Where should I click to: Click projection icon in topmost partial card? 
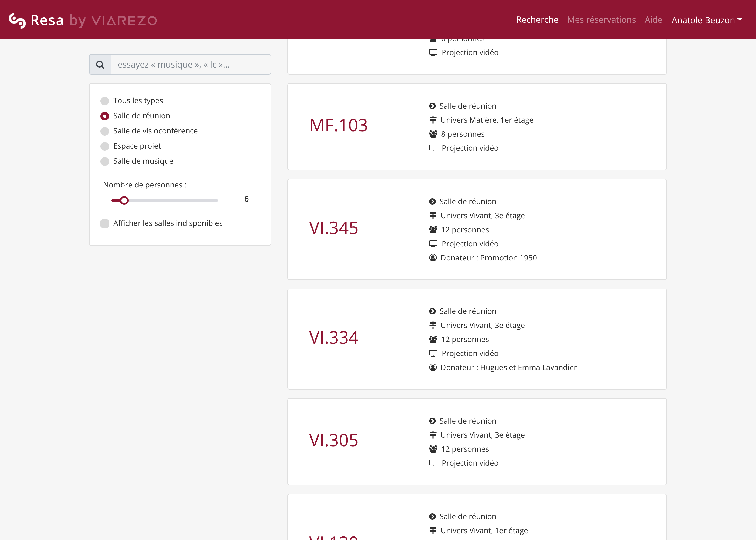pos(433,52)
